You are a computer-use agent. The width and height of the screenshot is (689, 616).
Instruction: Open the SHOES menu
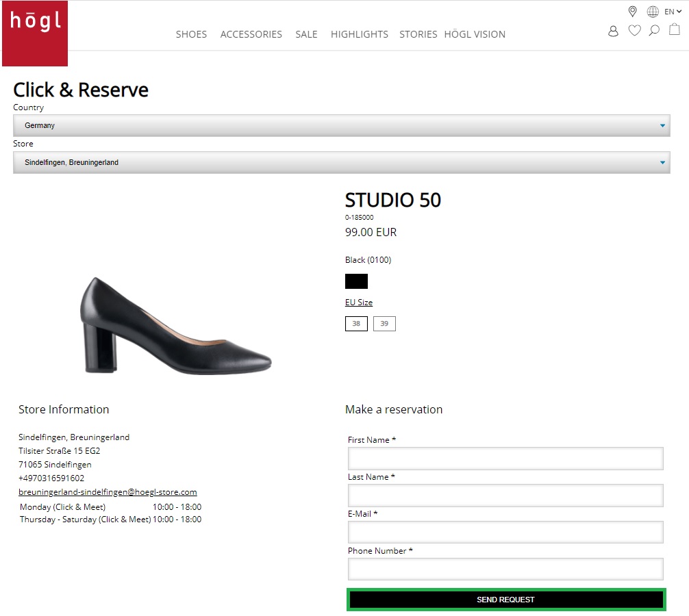(x=191, y=34)
